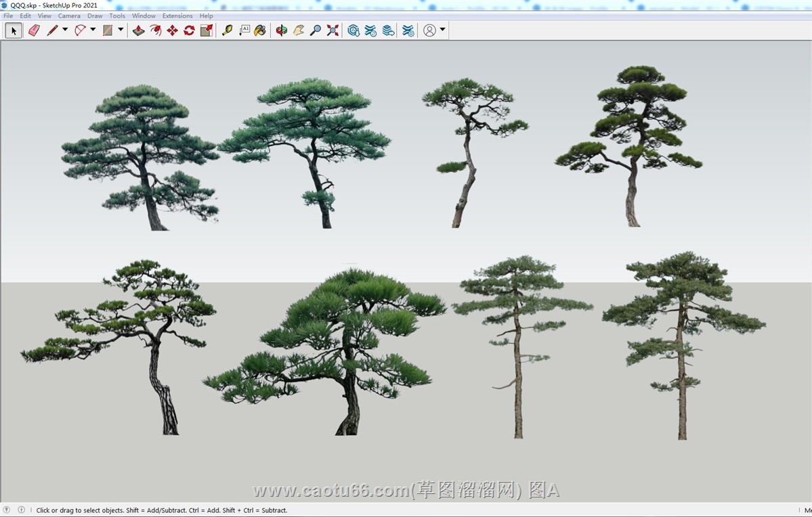Pick the Eraser tool
812x517 pixels.
click(x=34, y=30)
